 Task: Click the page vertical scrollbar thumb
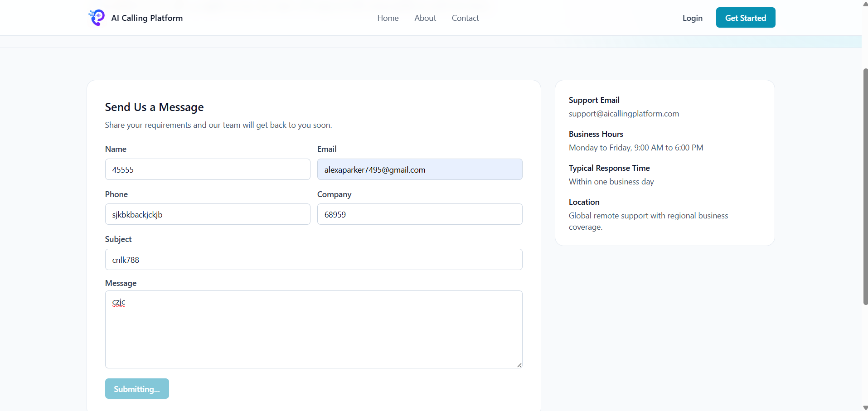pyautogui.click(x=865, y=186)
